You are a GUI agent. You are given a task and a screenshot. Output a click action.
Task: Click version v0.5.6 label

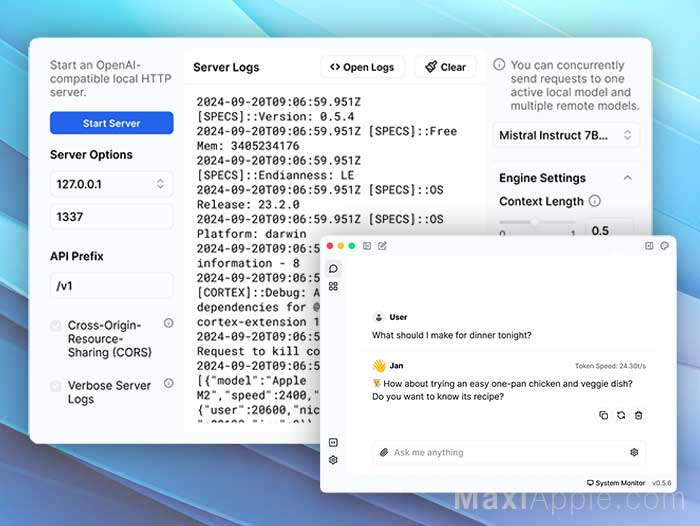[662, 483]
